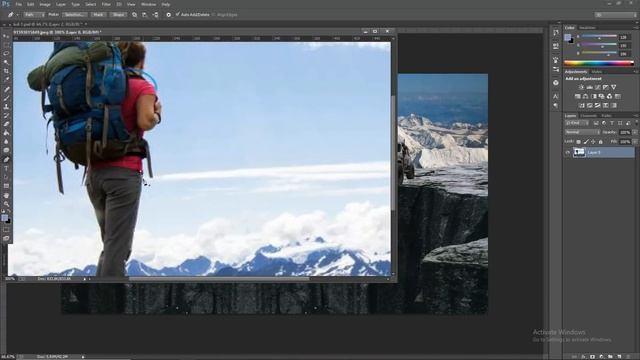The height and width of the screenshot is (360, 640).
Task: Open the Path mode dropdown
Action: [x=34, y=15]
